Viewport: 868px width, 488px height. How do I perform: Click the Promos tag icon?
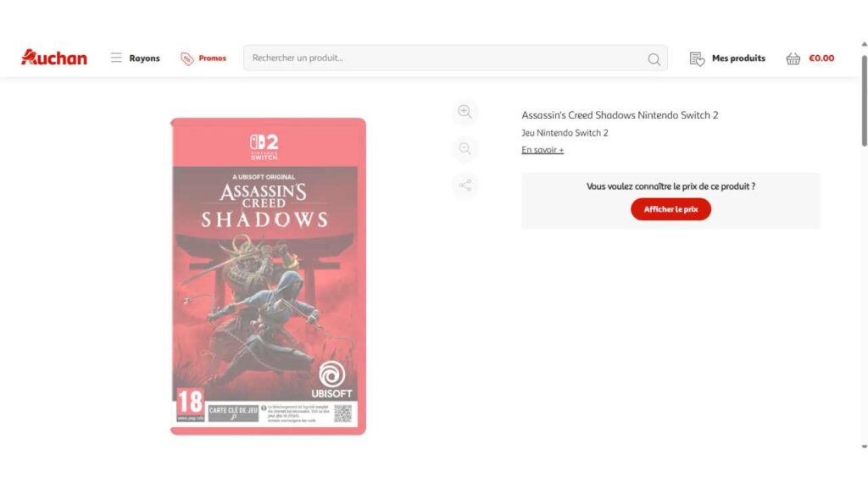click(187, 58)
